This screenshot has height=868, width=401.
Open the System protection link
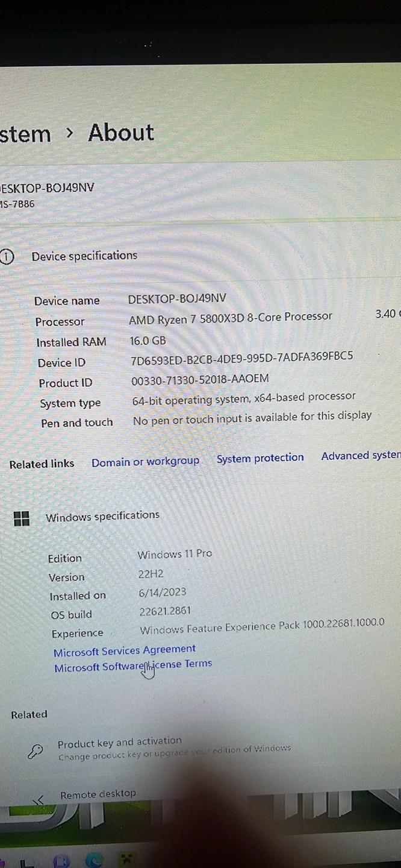point(260,458)
